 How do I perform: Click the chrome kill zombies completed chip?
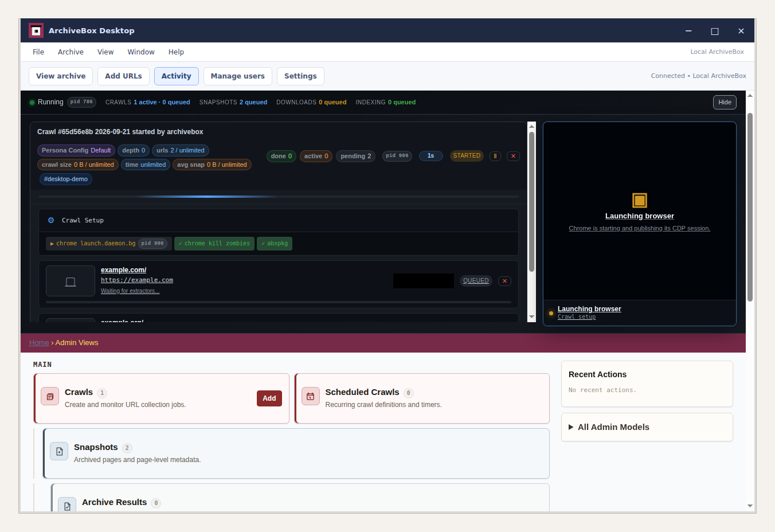[214, 244]
